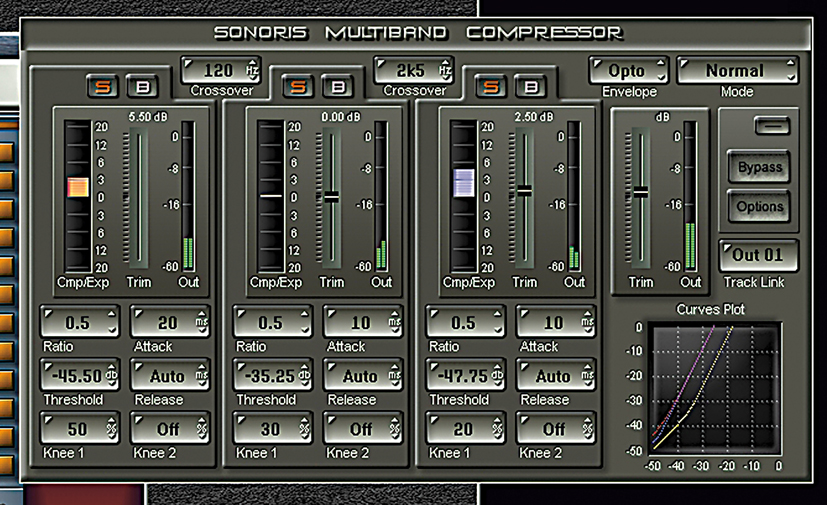This screenshot has width=827, height=505.
Task: Solo the low band with its S button
Action: coord(103,87)
